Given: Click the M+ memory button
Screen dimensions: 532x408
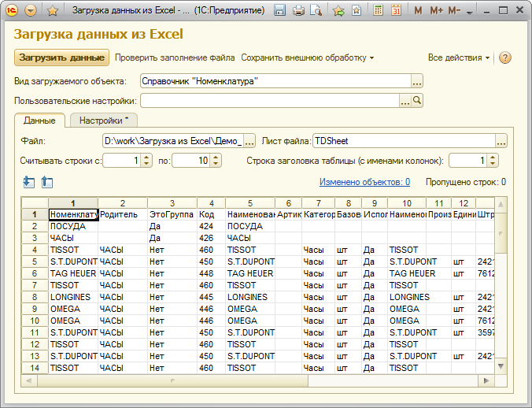Looking at the screenshot, I should pos(437,11).
